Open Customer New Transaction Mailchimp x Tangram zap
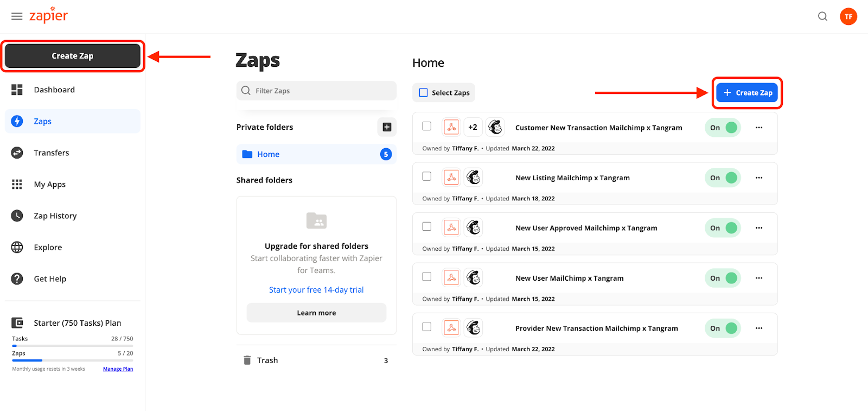Screen dimensions: 868x411 pyautogui.click(x=598, y=128)
